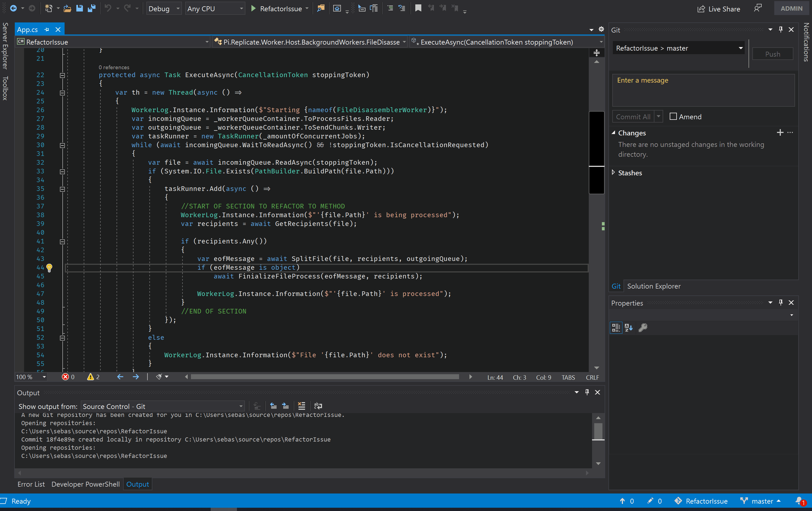The width and height of the screenshot is (812, 511).
Task: Open the editor settings gear icon
Action: (x=601, y=29)
